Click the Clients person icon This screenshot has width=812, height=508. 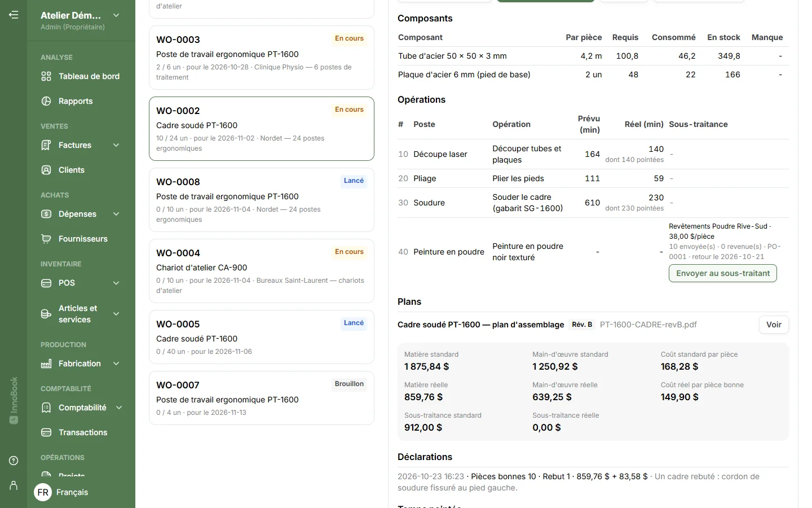(46, 170)
